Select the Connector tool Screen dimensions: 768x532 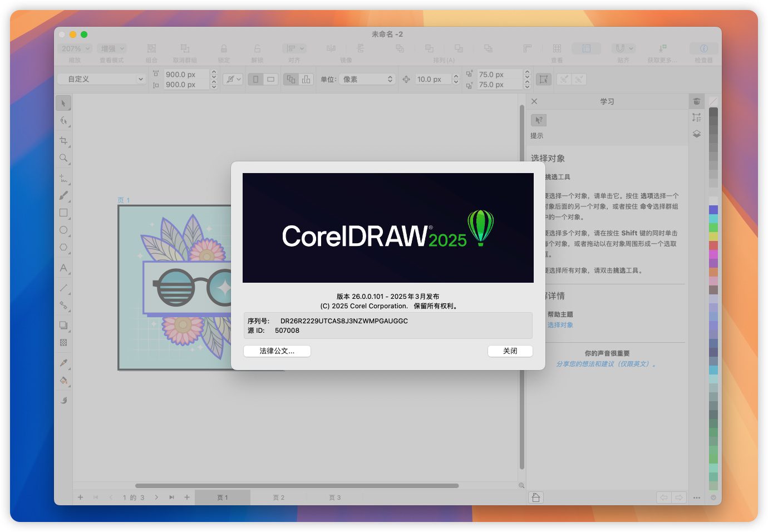[63, 305]
